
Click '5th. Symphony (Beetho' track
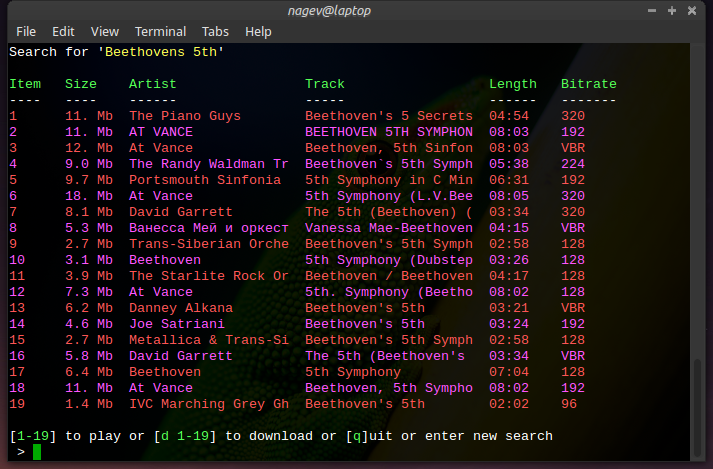[389, 292]
